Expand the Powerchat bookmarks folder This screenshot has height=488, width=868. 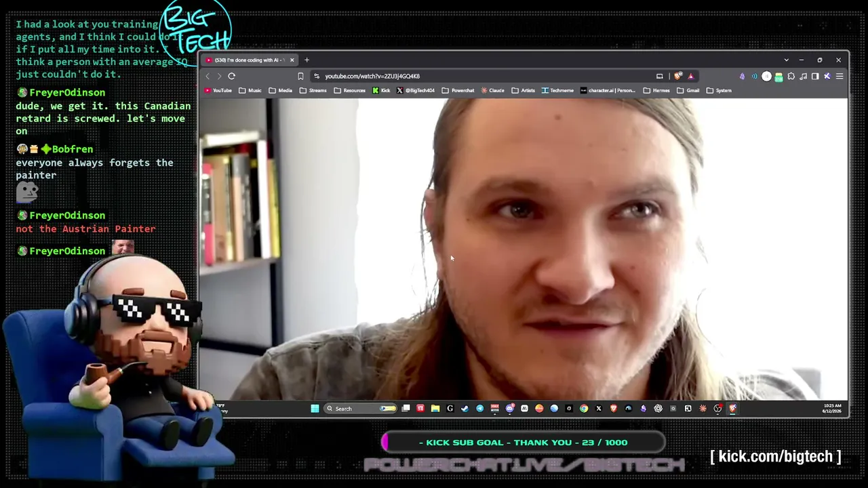[x=458, y=90]
